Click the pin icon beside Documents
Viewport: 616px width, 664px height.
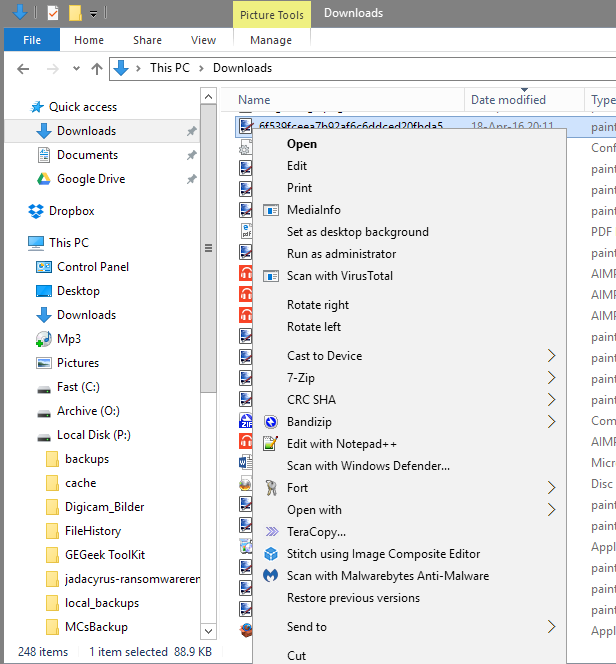(x=192, y=155)
